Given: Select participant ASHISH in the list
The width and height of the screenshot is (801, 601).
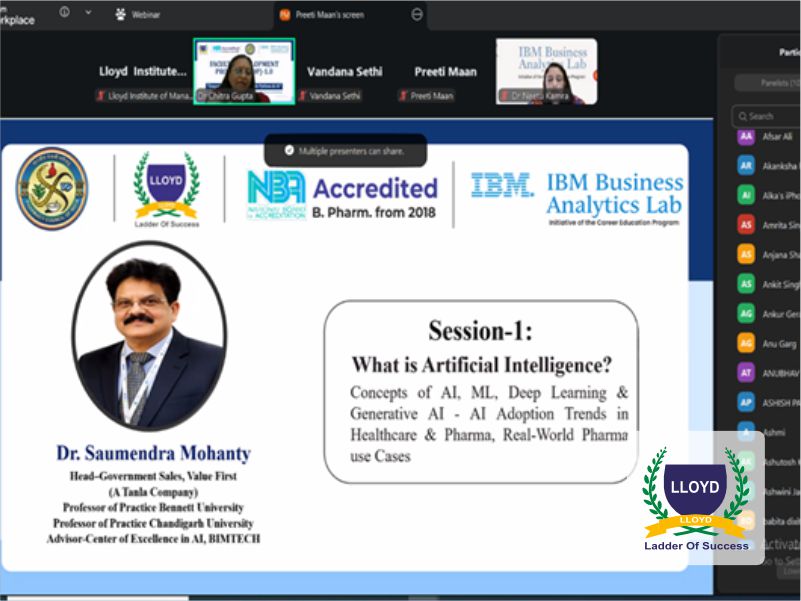Looking at the screenshot, I should point(768,403).
